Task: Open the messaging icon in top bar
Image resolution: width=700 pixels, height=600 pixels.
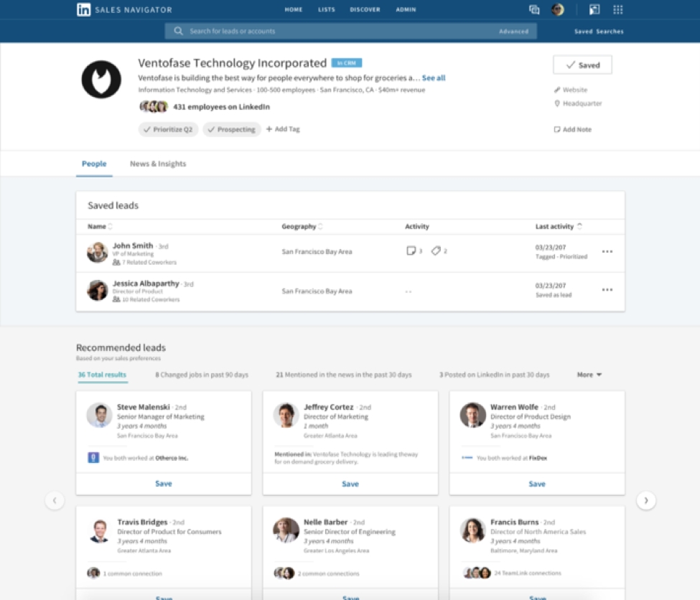Action: [534, 10]
